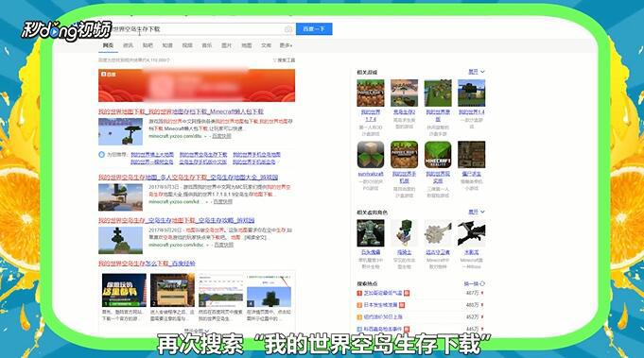Refresh hot searches with 换一换
The image size is (644, 358).
[x=475, y=283]
